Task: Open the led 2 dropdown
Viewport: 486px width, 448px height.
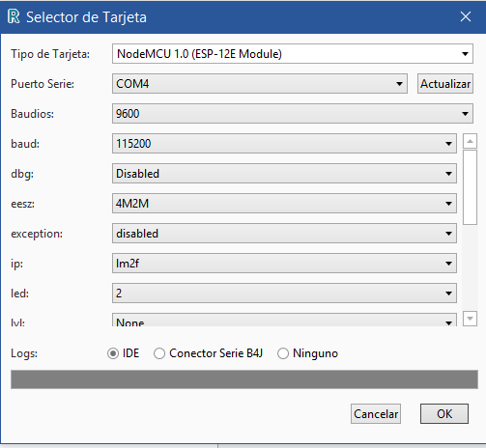Action: coord(284,294)
